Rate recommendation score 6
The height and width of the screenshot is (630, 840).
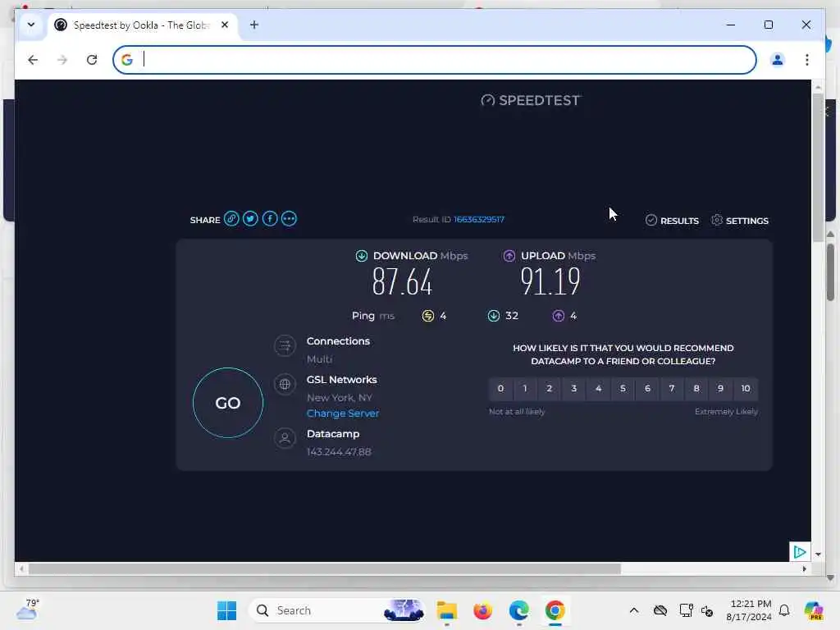click(x=647, y=388)
